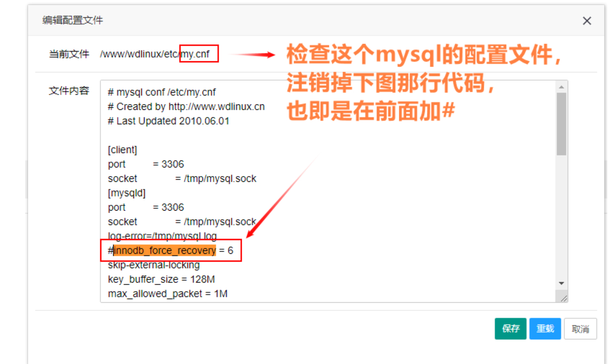
Task: Close the 编辑配置文件 dialog with the X
Action: point(587,21)
